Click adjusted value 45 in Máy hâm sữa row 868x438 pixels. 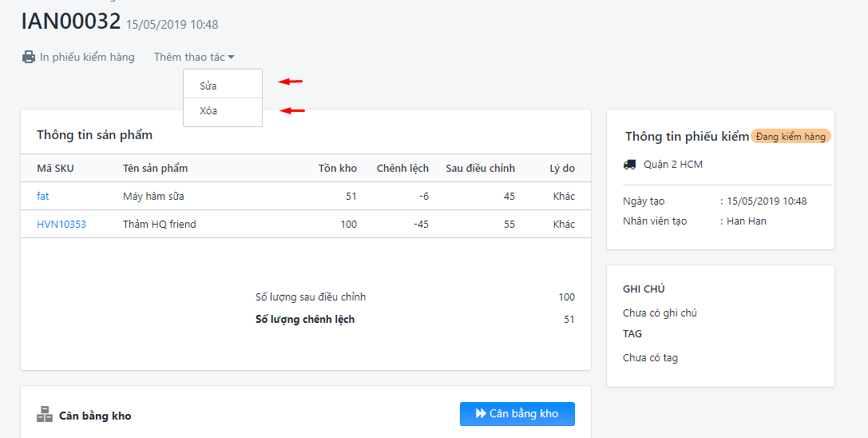tap(509, 197)
